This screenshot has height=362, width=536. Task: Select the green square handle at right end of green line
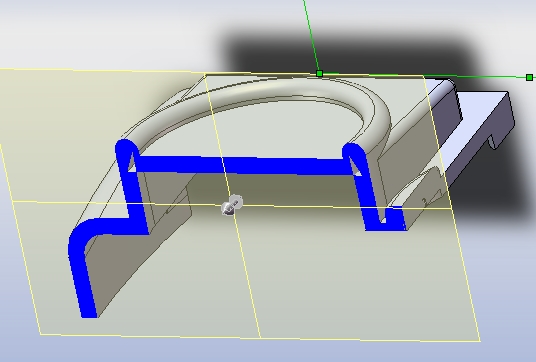tap(529, 78)
